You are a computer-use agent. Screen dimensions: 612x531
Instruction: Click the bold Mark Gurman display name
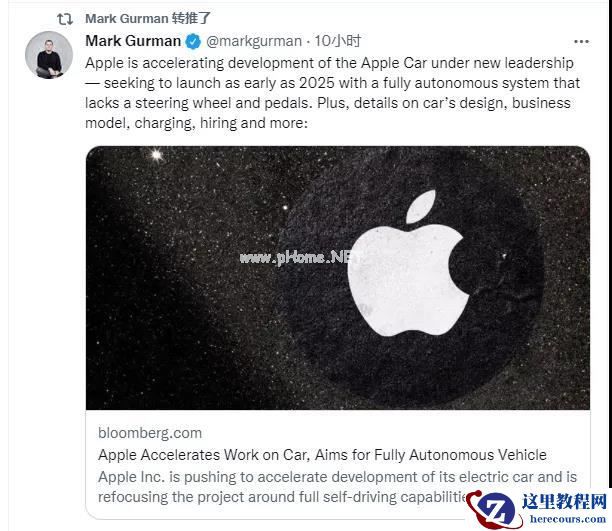click(x=133, y=41)
